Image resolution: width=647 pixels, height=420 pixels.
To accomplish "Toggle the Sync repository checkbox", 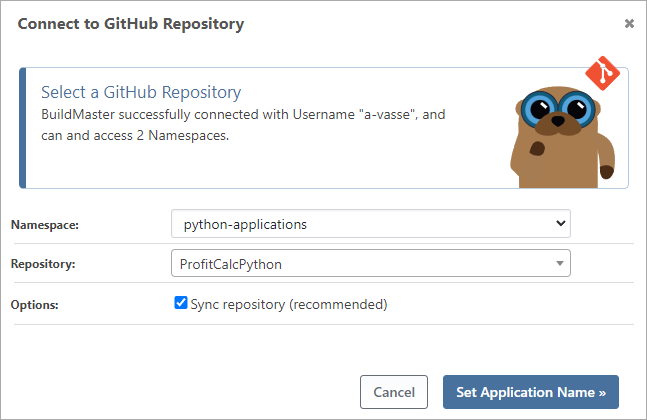I will coord(181,303).
